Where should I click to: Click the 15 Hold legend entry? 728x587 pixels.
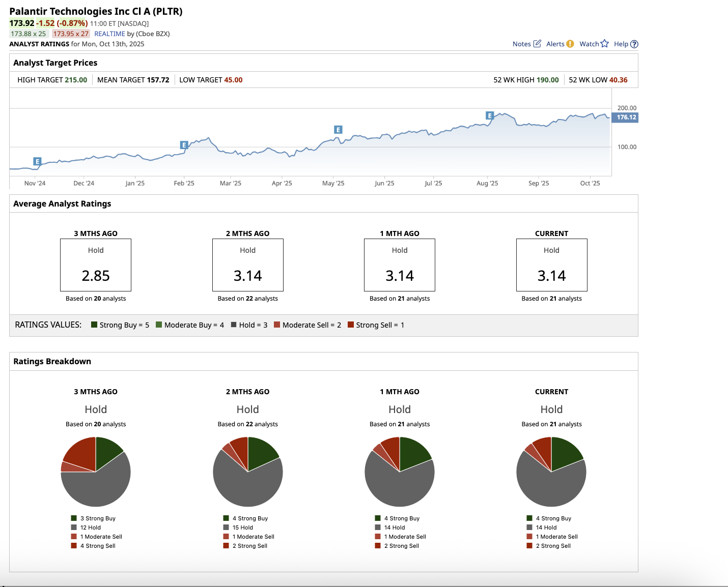pyautogui.click(x=242, y=527)
